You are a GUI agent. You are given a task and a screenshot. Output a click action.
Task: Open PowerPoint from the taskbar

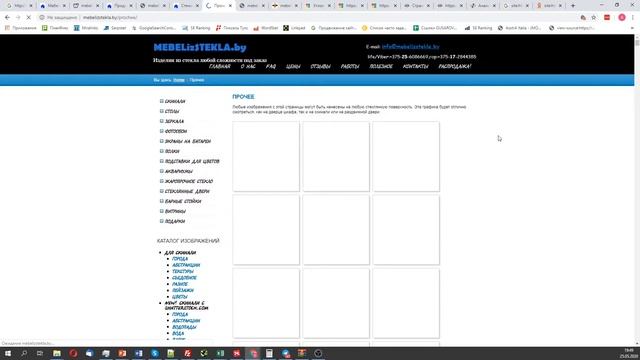point(122,353)
